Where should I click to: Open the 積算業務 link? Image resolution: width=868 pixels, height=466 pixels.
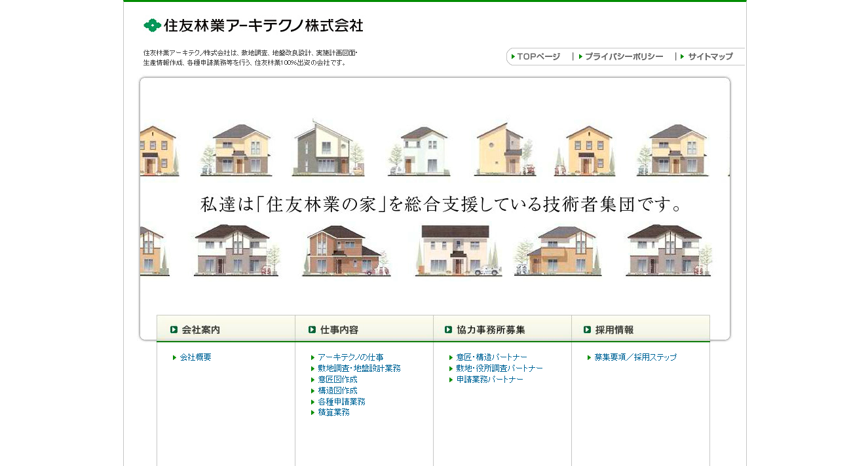tap(333, 412)
